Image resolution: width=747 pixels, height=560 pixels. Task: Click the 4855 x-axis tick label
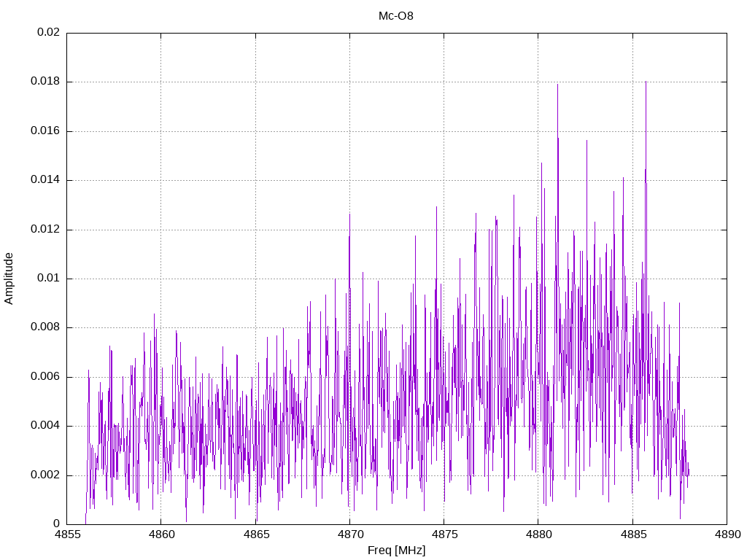[67, 534]
